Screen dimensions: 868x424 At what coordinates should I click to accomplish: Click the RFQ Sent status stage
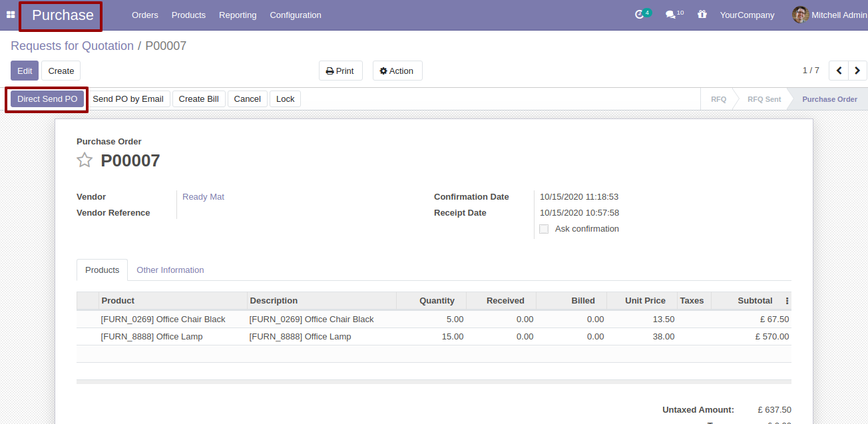click(x=764, y=99)
